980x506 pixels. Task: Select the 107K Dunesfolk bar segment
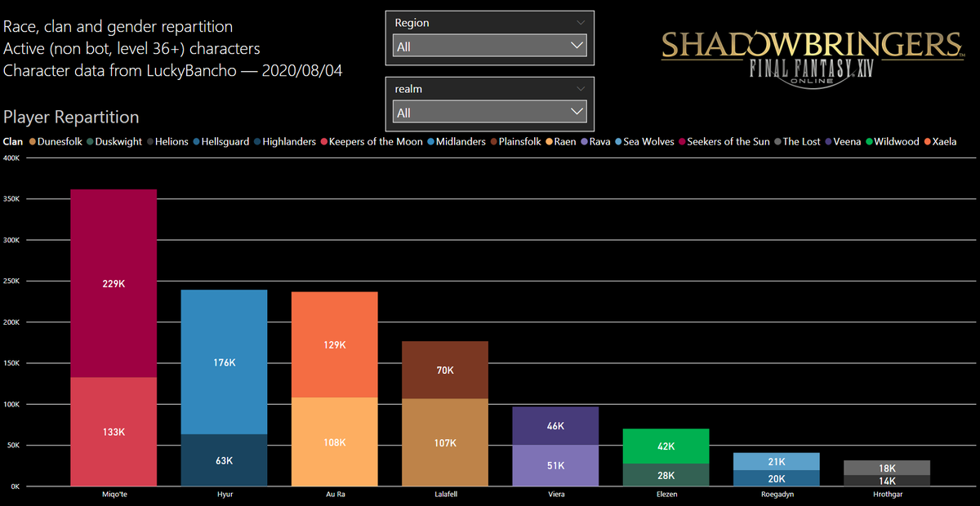pyautogui.click(x=445, y=442)
